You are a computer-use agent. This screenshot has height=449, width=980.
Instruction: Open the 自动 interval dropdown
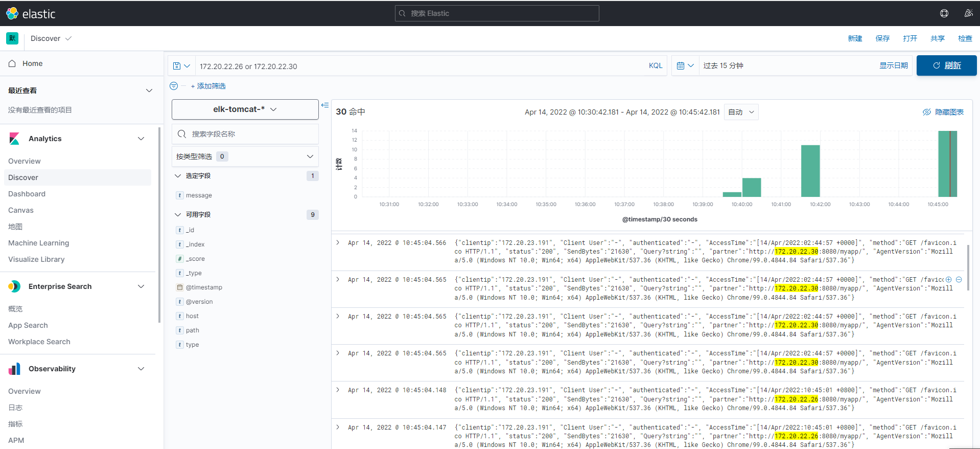[741, 112]
